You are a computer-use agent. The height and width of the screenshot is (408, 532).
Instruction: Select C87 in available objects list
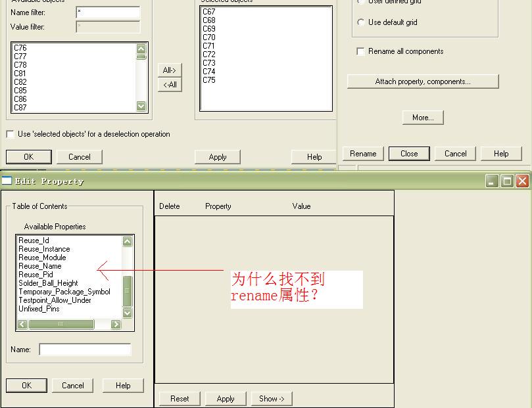(x=20, y=108)
